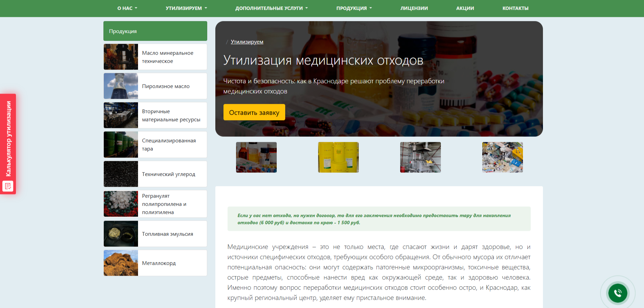Open the АКЦИИ menu item
The height and width of the screenshot is (308, 644).
click(x=465, y=8)
